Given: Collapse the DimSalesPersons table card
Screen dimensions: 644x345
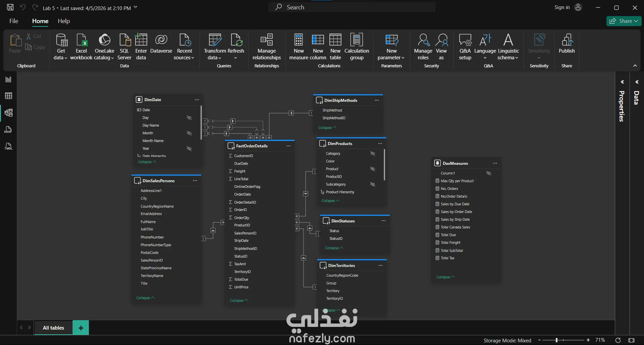Looking at the screenshot, I should pos(146,298).
